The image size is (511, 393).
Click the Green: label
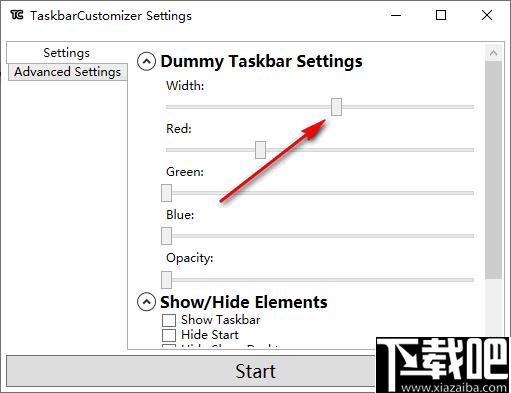185,172
